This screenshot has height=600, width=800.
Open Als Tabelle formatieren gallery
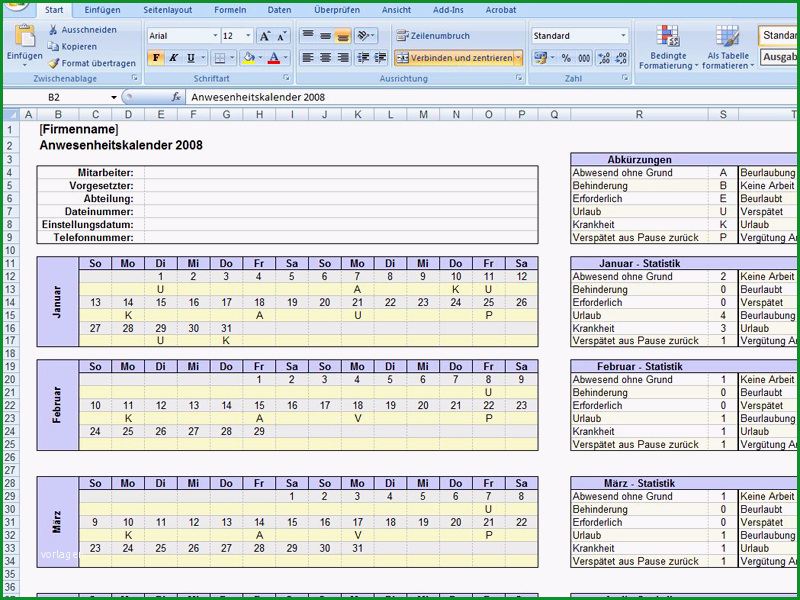[728, 47]
